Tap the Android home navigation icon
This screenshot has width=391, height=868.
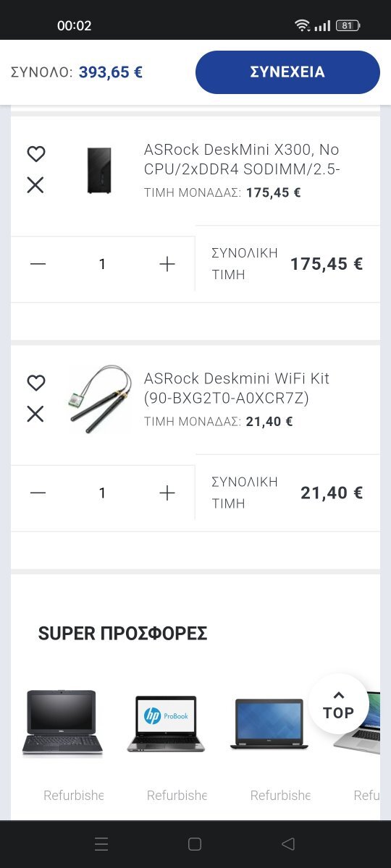pyautogui.click(x=194, y=843)
